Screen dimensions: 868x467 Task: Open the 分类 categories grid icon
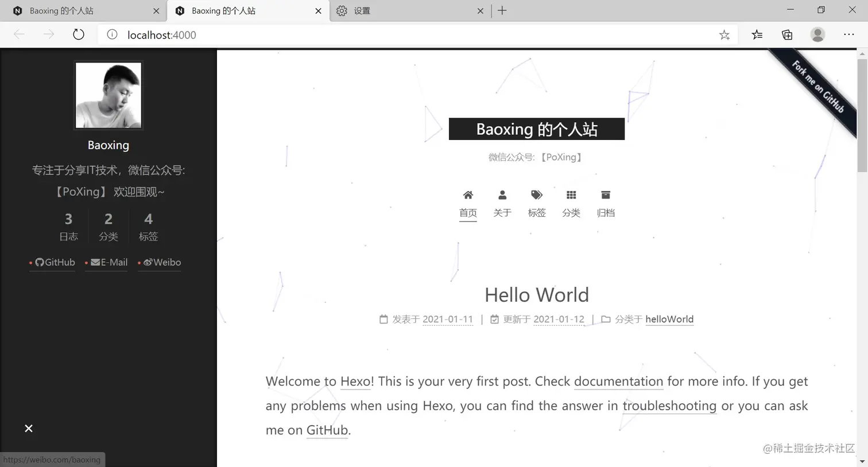[571, 195]
